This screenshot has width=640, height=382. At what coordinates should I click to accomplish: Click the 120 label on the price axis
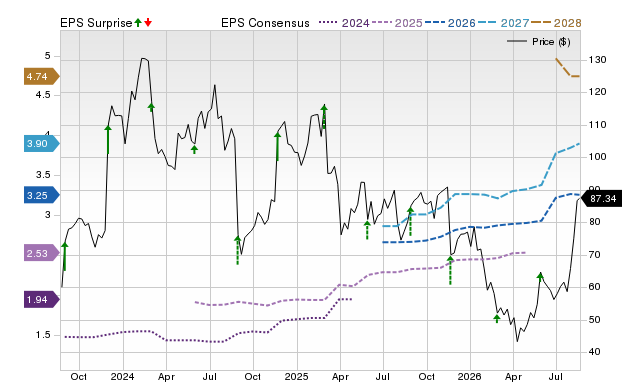(x=597, y=92)
